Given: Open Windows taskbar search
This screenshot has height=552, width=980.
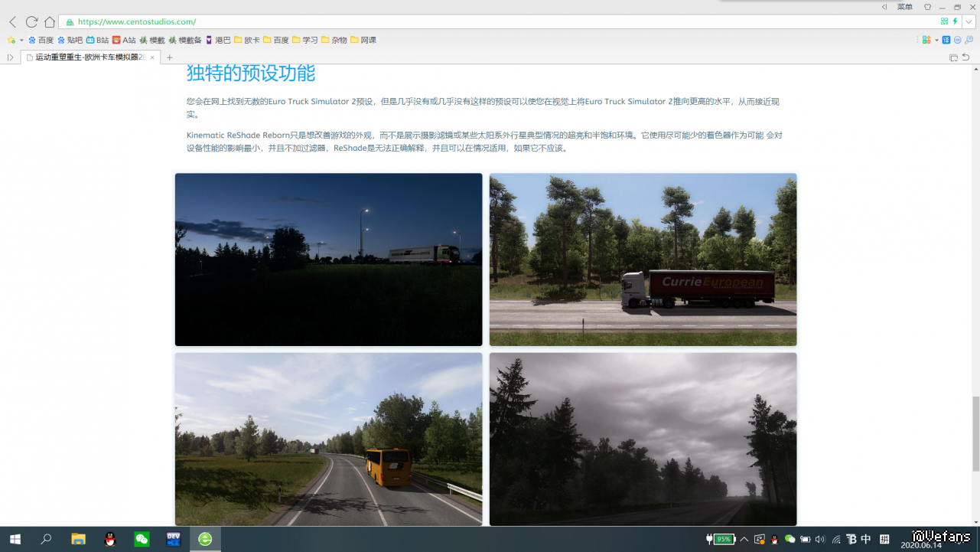Looking at the screenshot, I should [46, 539].
